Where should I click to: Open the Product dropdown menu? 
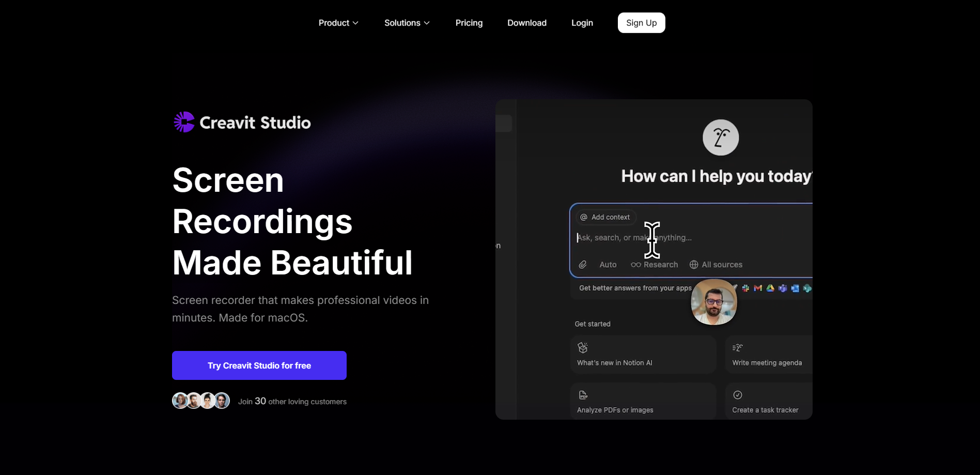click(338, 23)
